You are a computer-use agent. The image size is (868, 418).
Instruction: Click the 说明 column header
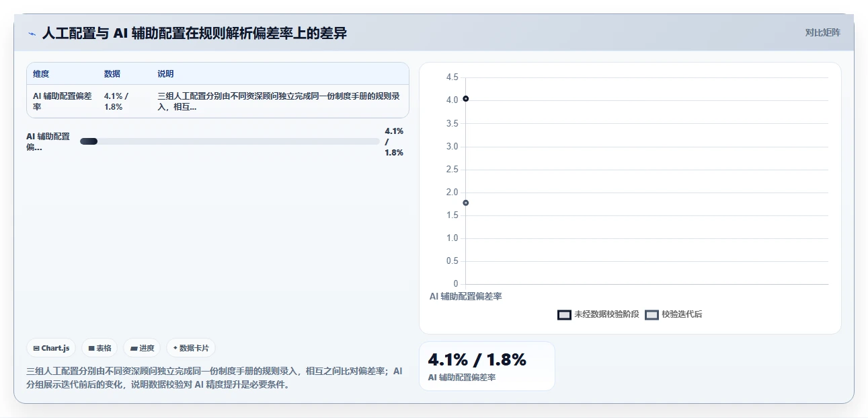[165, 74]
